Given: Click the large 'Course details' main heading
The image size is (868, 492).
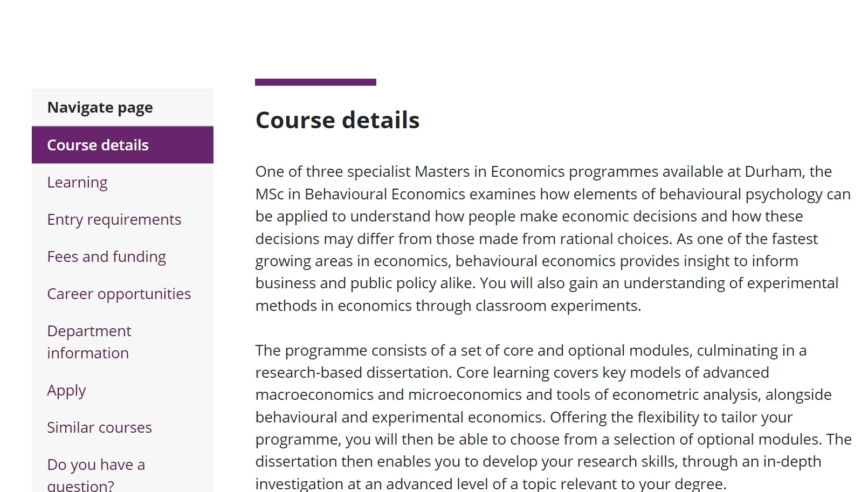Looking at the screenshot, I should [337, 120].
